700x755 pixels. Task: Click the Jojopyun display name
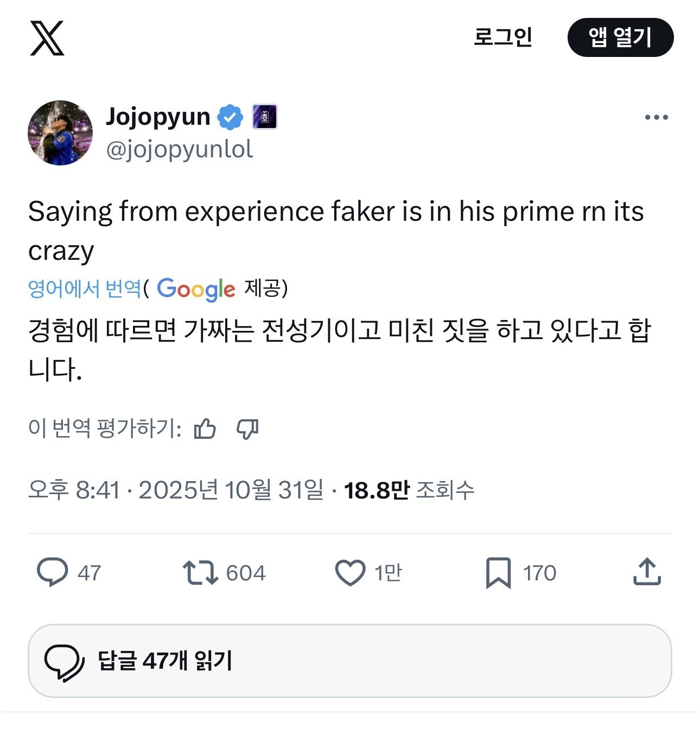click(158, 117)
